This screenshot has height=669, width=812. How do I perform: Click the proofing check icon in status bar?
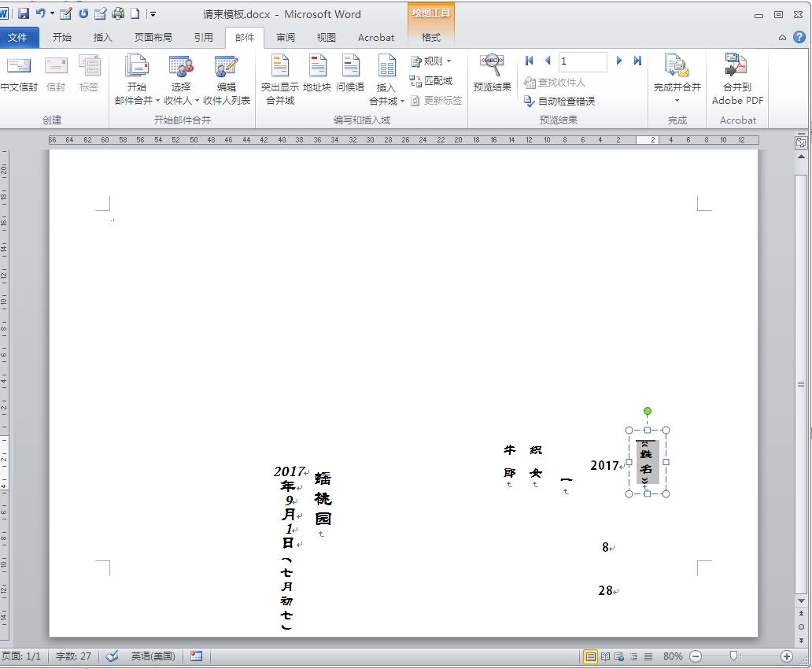[112, 656]
